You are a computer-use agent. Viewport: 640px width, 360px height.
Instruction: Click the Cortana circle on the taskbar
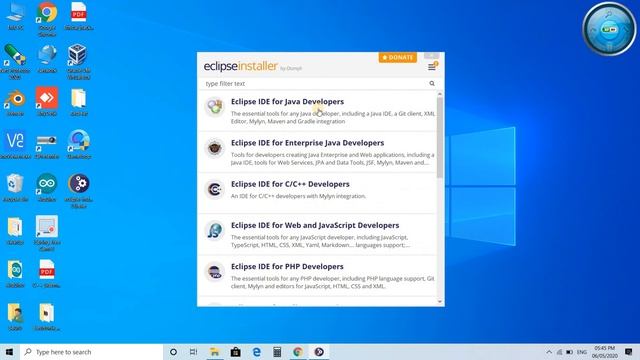(x=173, y=352)
